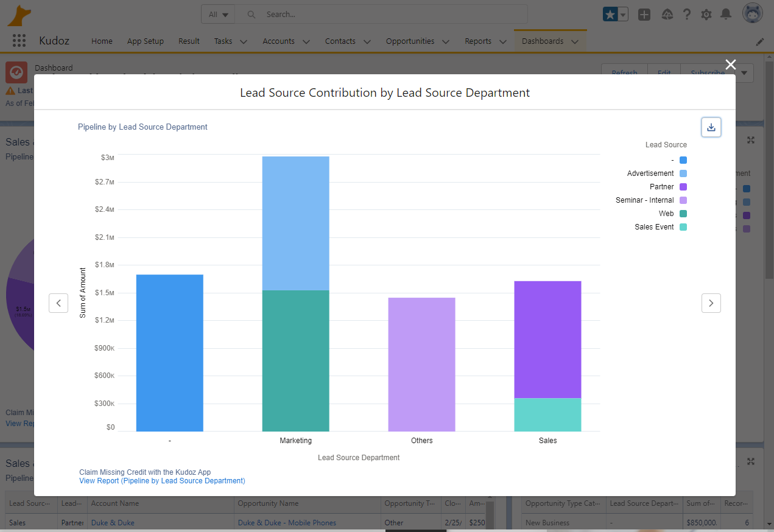Go to the next dashboard component
This screenshot has height=532, width=774.
[711, 303]
